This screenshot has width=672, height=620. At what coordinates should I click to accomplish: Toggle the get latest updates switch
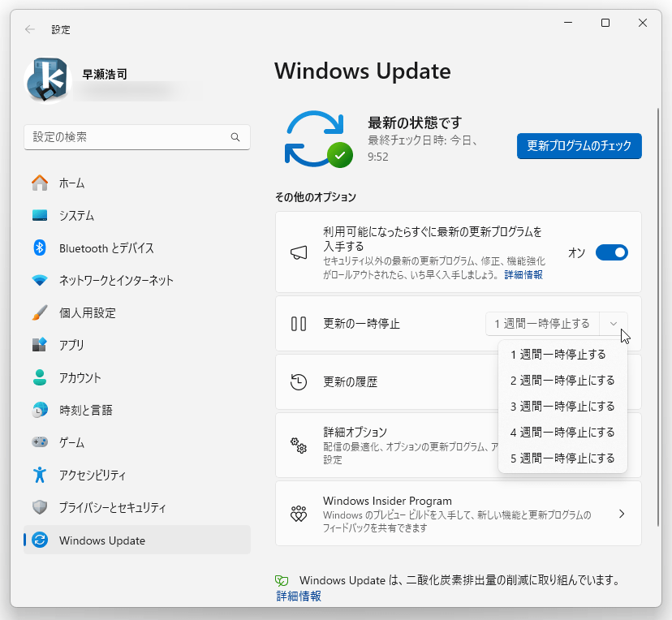coord(612,252)
